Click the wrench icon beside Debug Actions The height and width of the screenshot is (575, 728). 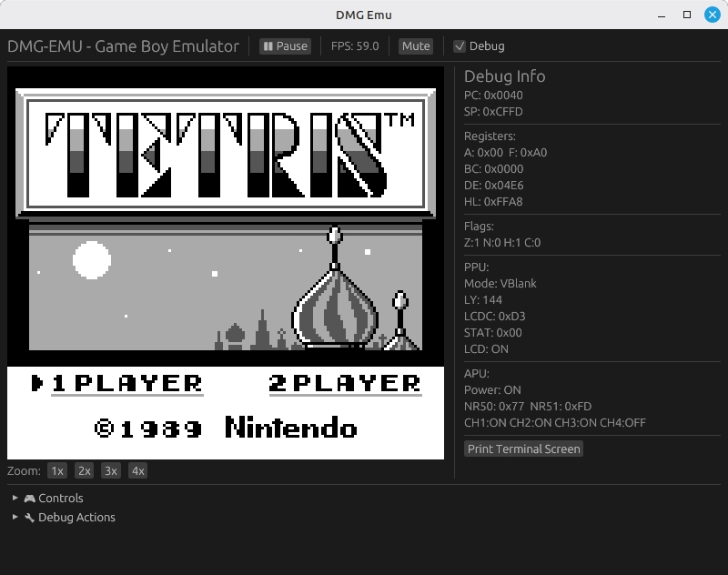coord(30,518)
